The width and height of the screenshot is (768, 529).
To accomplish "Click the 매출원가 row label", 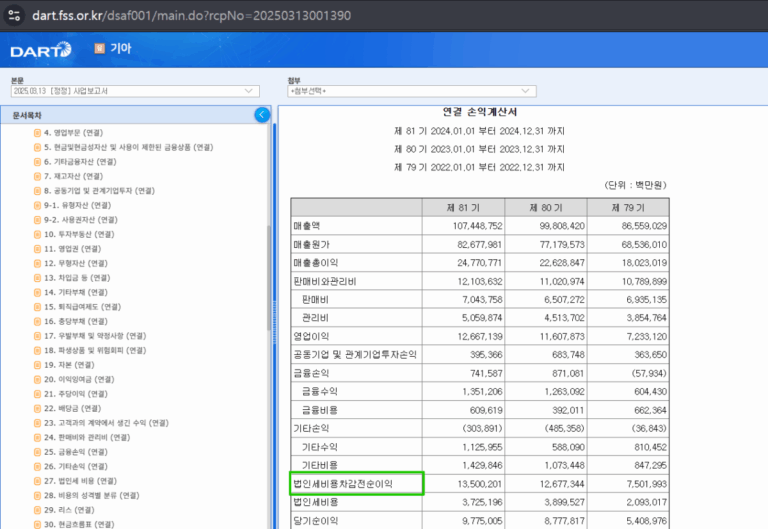I will [312, 244].
